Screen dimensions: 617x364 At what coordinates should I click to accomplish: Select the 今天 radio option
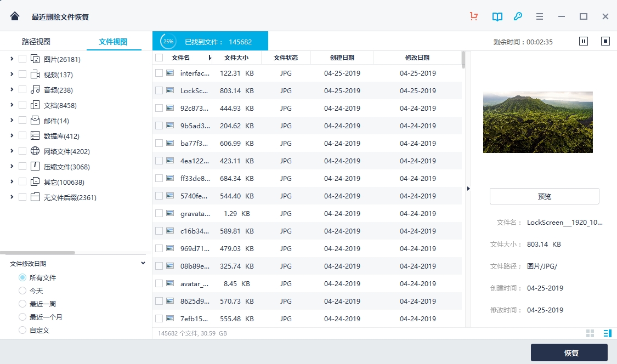(x=22, y=291)
